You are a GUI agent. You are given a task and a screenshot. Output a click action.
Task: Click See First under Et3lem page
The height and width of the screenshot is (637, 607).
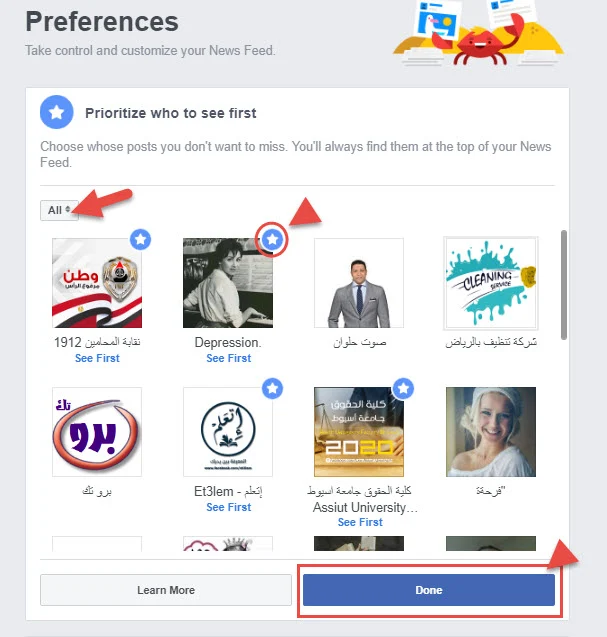point(229,507)
